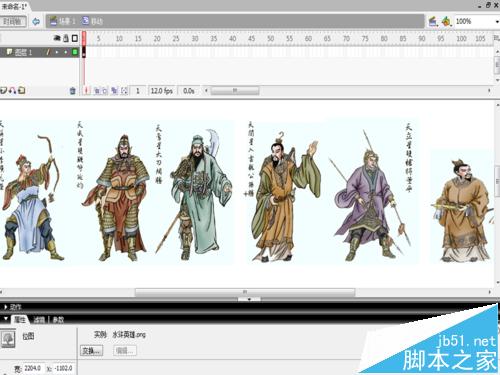The width and height of the screenshot is (500, 375).
Task: Click the Edit Multiple Frames icon
Action: click(x=114, y=91)
